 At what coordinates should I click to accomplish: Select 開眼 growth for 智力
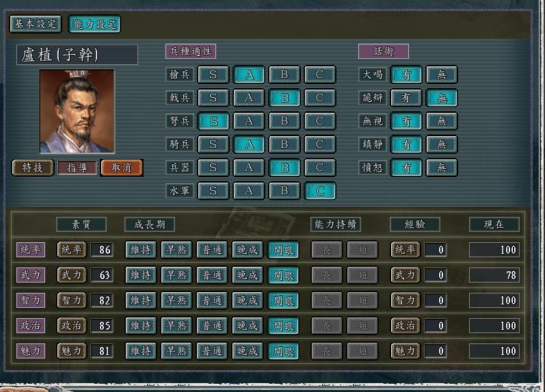[283, 300]
